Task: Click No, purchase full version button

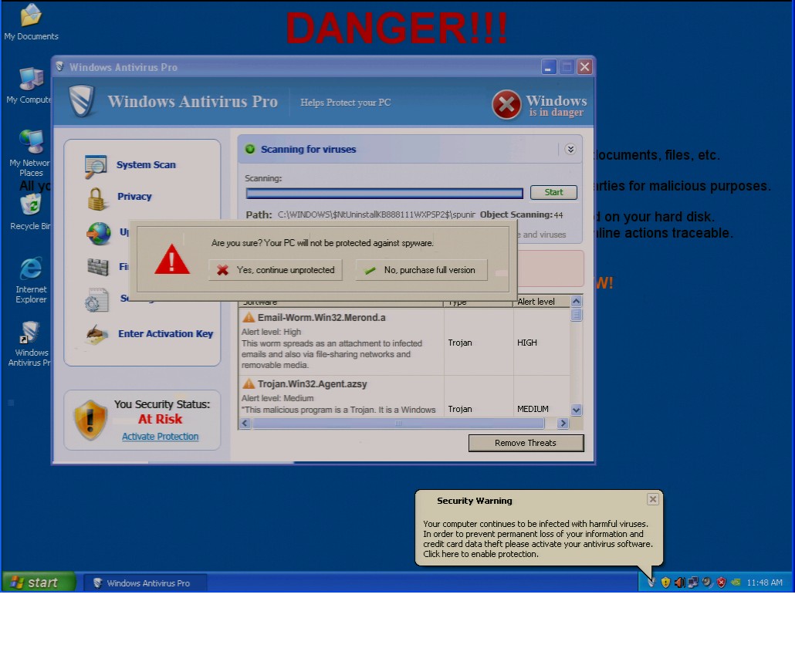Action: [x=421, y=270]
